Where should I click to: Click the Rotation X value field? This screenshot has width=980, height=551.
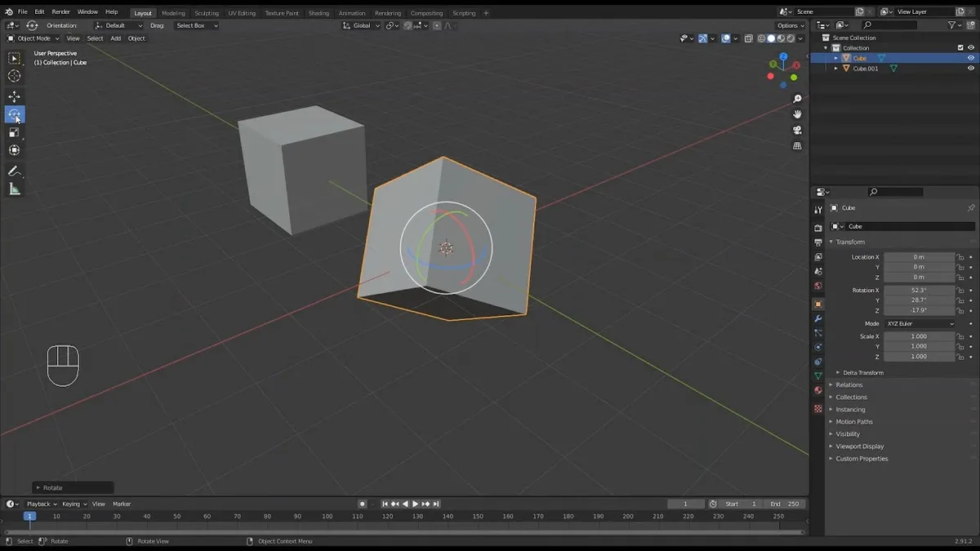tap(919, 291)
